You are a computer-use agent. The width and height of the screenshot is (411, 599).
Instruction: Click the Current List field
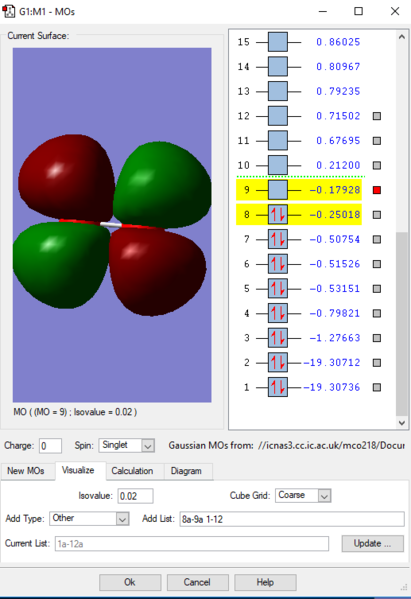pos(192,544)
